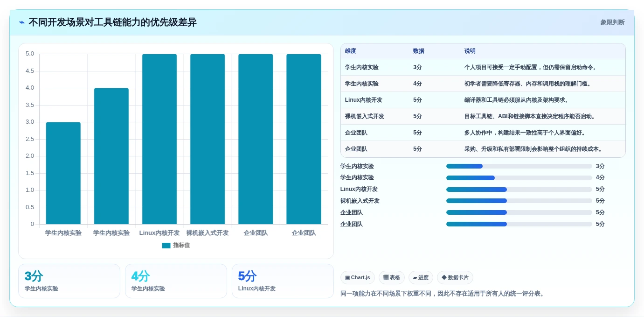The image size is (644, 317).
Task: Click the 数据 table column header
Action: [x=419, y=51]
